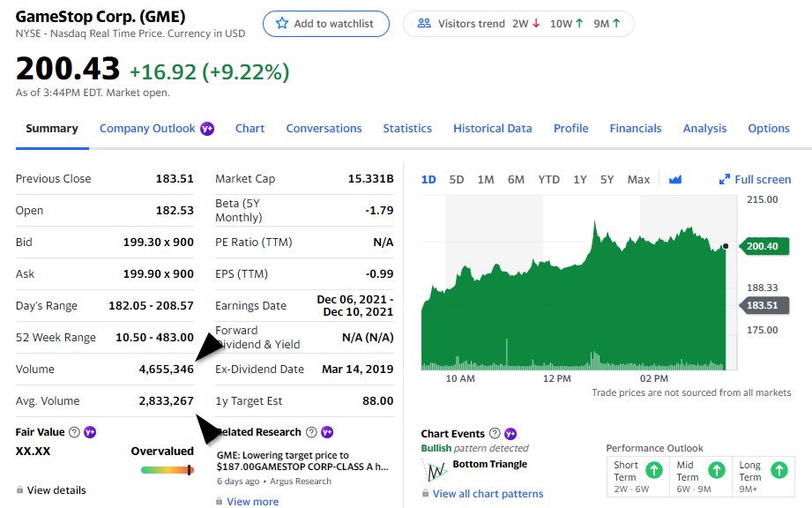Screen dimensions: 812x508
Task: Click the Short Term green up arrow
Action: click(x=654, y=470)
